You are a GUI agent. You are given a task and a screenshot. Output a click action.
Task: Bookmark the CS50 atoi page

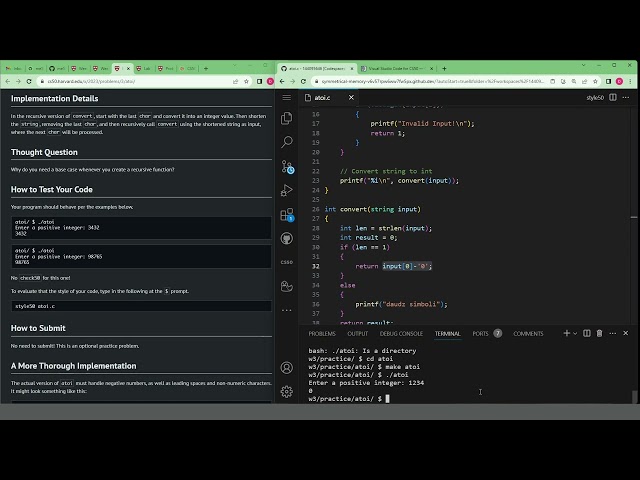(x=246, y=81)
